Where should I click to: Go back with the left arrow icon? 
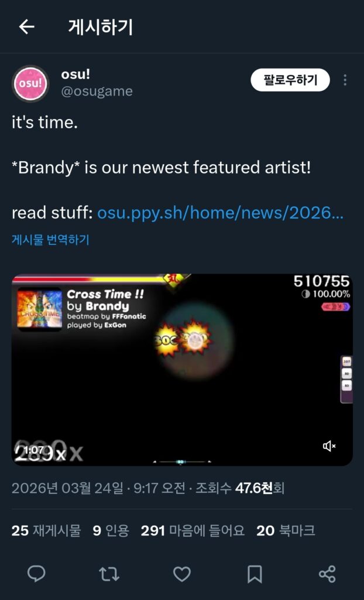click(27, 27)
